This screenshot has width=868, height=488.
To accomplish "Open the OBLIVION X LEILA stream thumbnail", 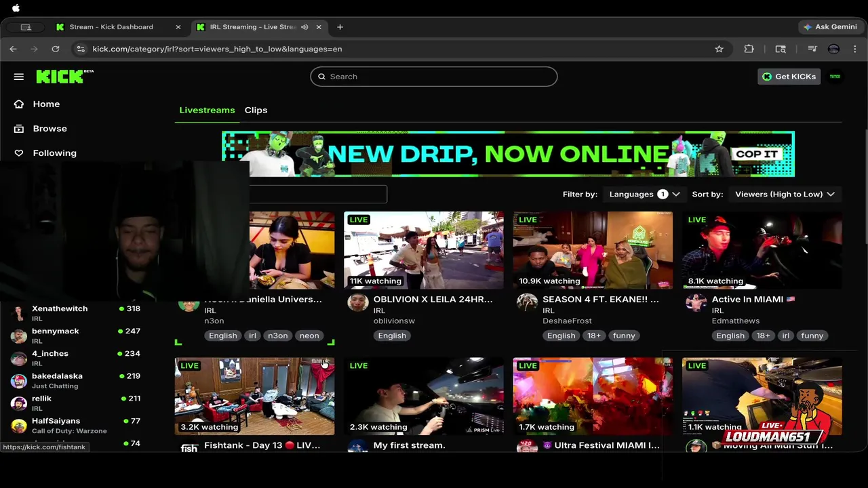I will coord(424,250).
